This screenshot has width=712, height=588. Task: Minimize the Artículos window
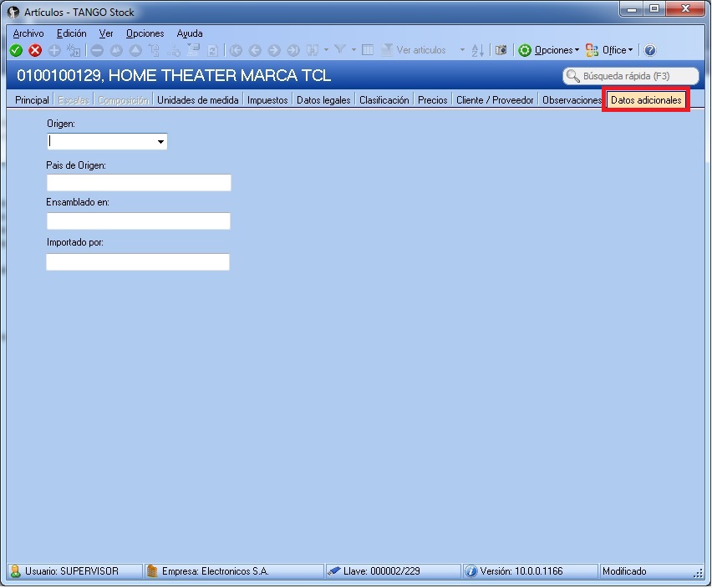tap(631, 9)
